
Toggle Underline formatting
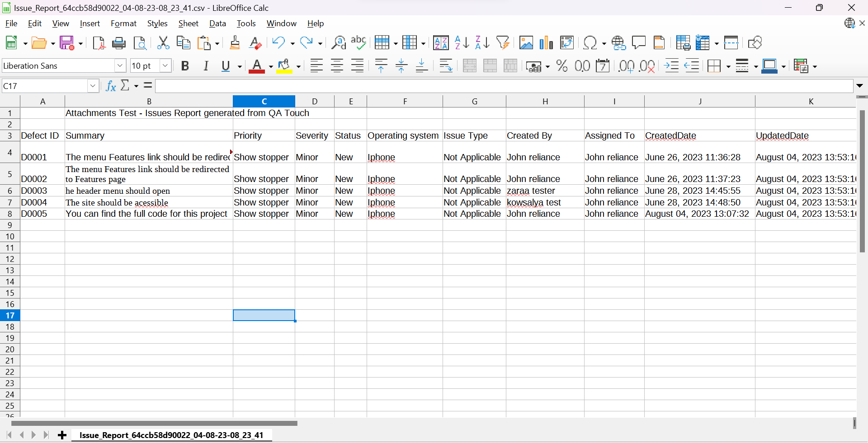(x=226, y=66)
